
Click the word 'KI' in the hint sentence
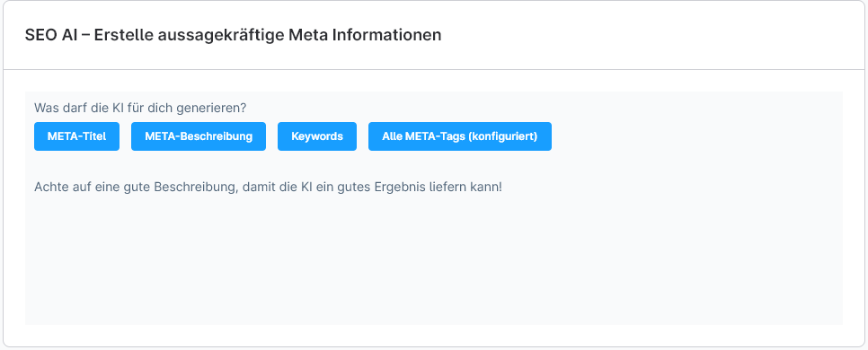(306, 187)
